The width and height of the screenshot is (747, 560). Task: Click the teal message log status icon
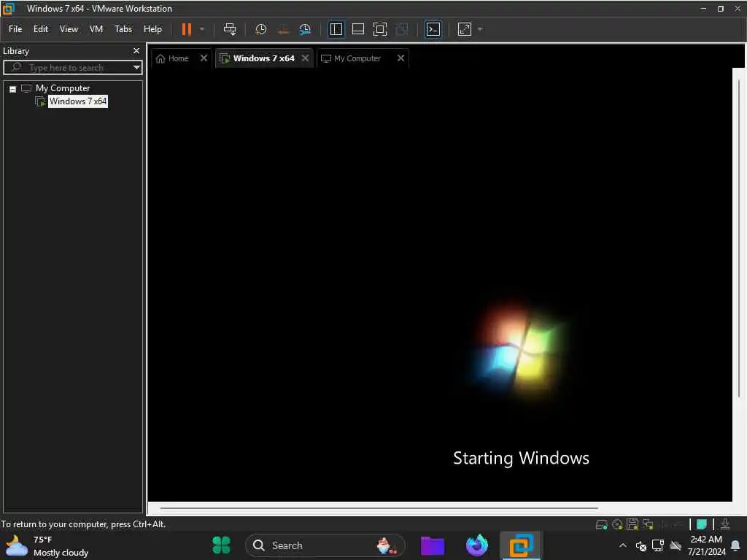(701, 524)
